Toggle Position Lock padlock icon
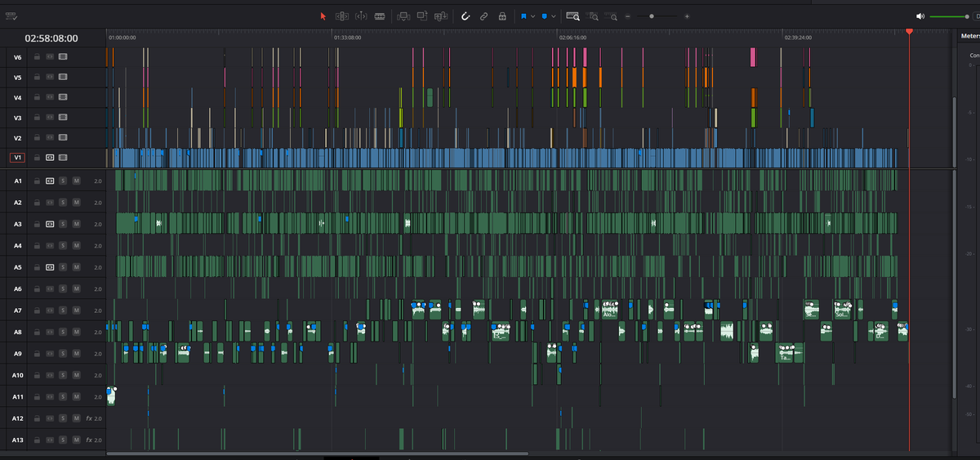980x460 pixels. (x=502, y=16)
